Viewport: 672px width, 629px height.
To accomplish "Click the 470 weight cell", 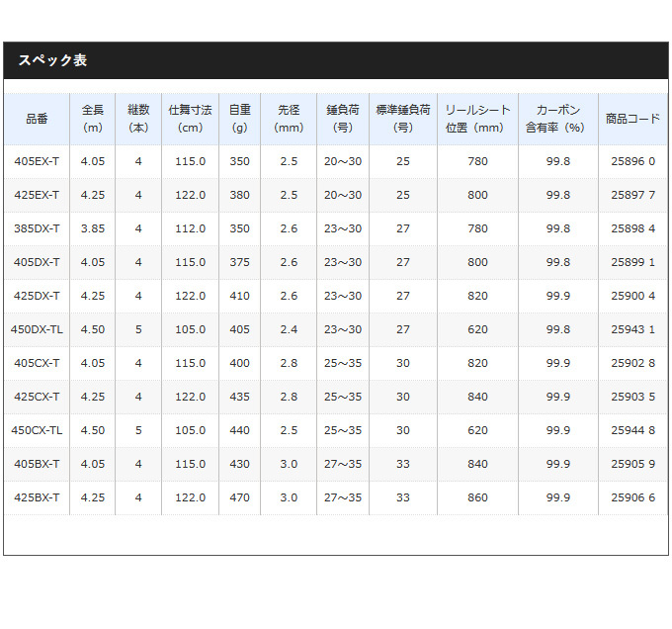I will [239, 497].
